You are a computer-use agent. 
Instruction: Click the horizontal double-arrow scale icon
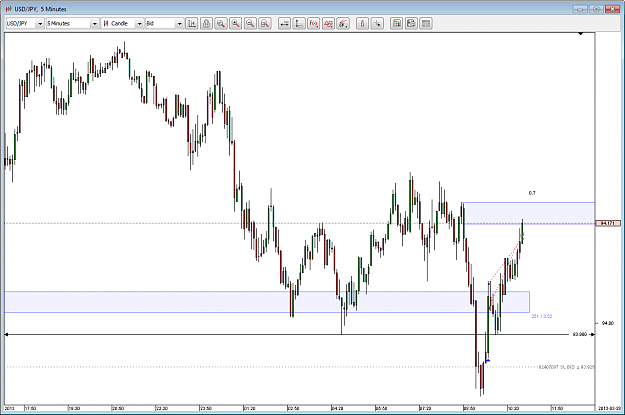pyautogui.click(x=284, y=24)
